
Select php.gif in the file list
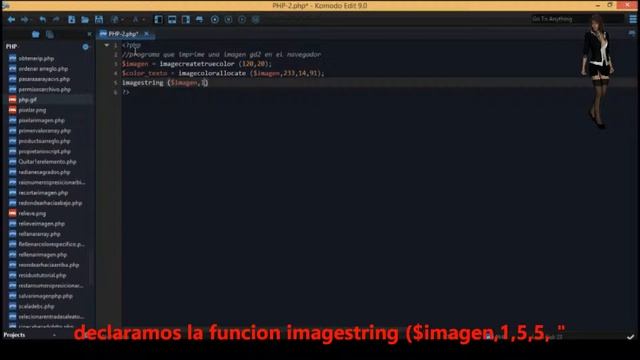[27, 100]
